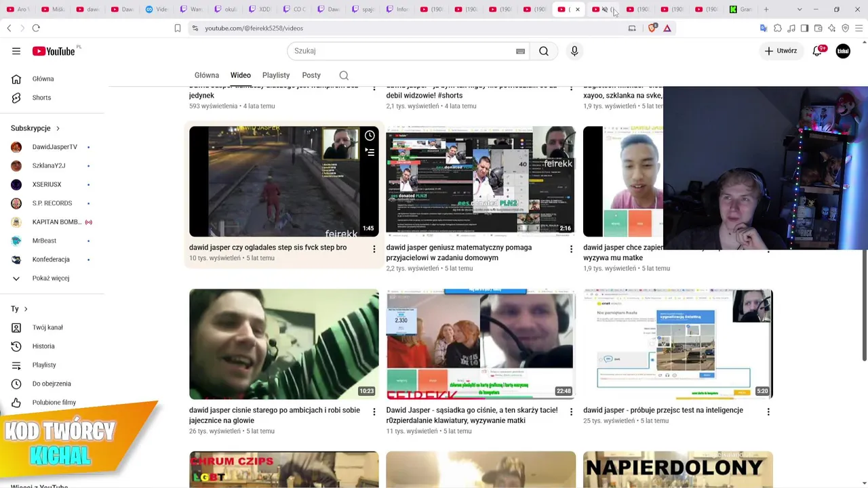Play the geniusz matematyczny video thumbnail

481,182
